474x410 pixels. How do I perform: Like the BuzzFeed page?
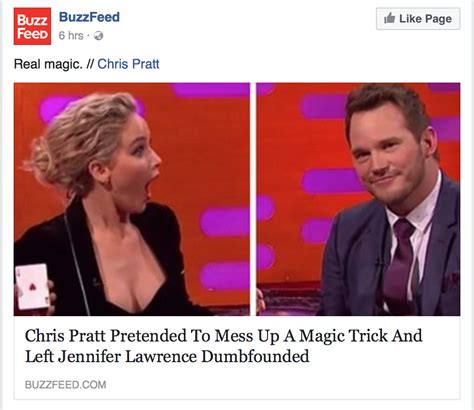point(418,19)
